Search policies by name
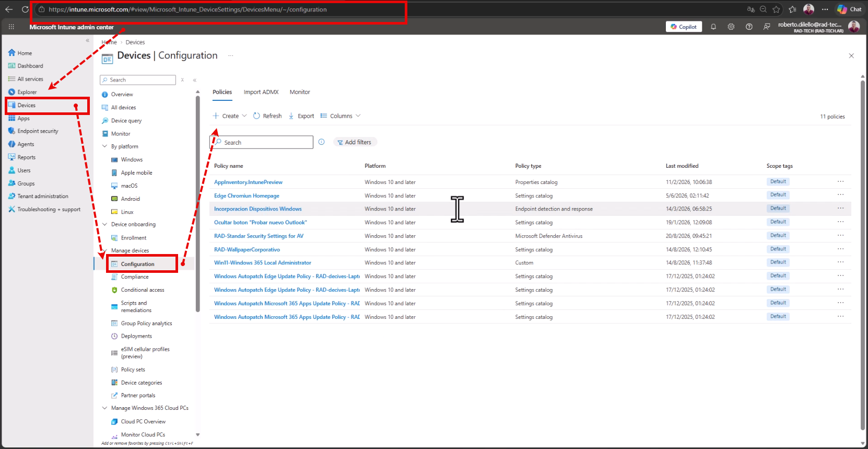The height and width of the screenshot is (449, 868). pos(262,142)
